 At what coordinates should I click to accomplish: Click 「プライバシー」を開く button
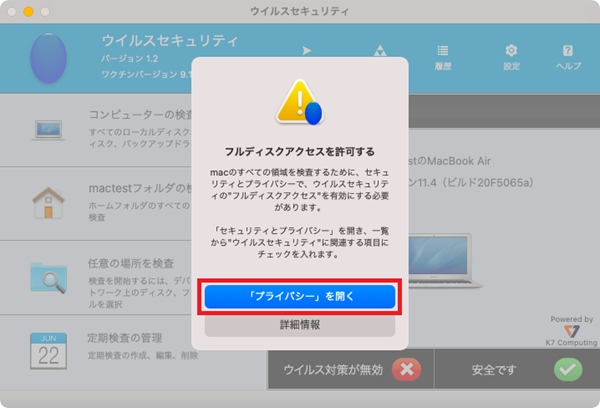click(300, 296)
